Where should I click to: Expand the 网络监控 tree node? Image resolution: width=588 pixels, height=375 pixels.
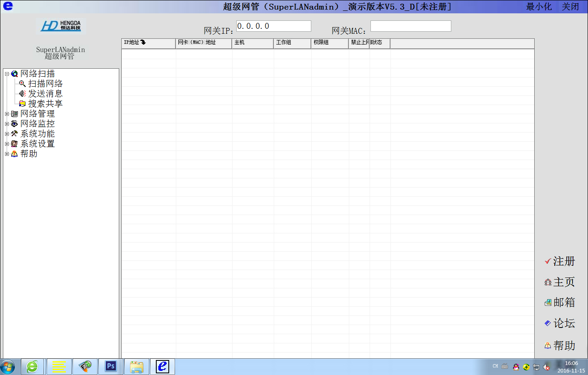(x=7, y=124)
